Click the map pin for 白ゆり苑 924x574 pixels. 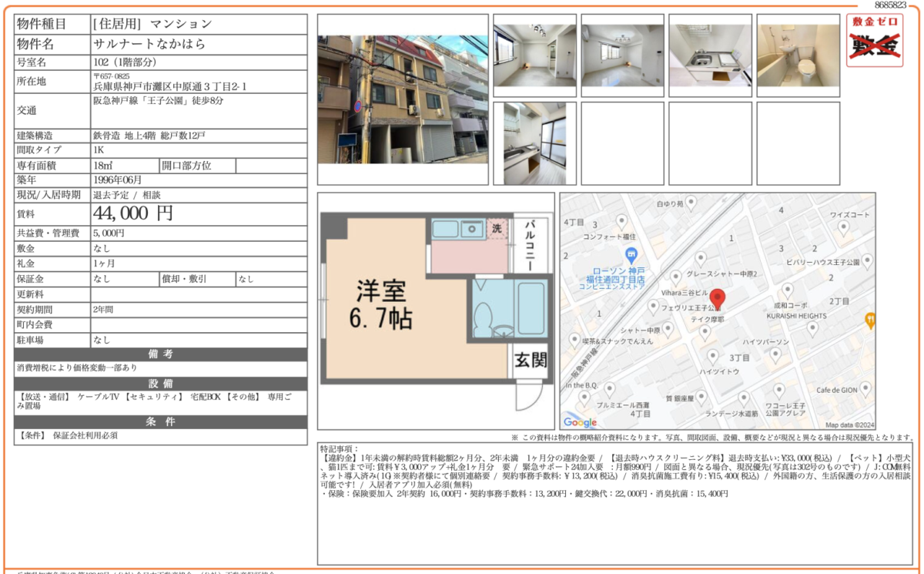(x=691, y=202)
